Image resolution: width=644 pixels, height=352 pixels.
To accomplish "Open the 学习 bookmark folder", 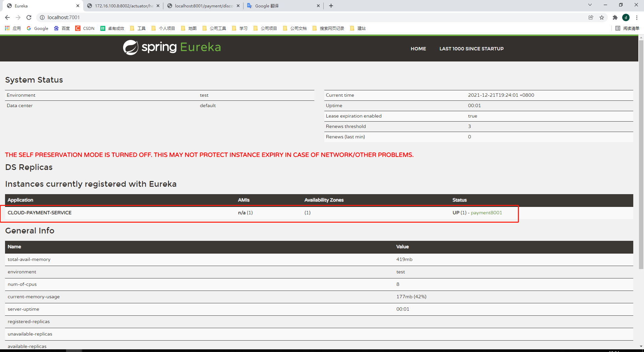I will pyautogui.click(x=240, y=28).
